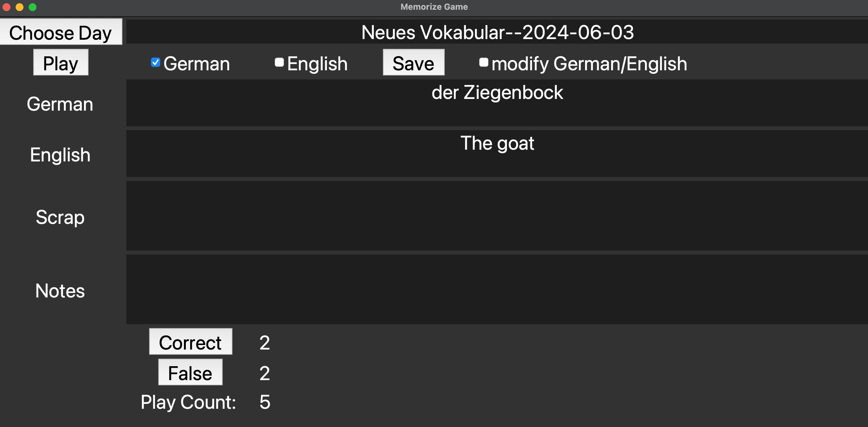Click the Notes sidebar label
868x427 pixels.
click(60, 291)
